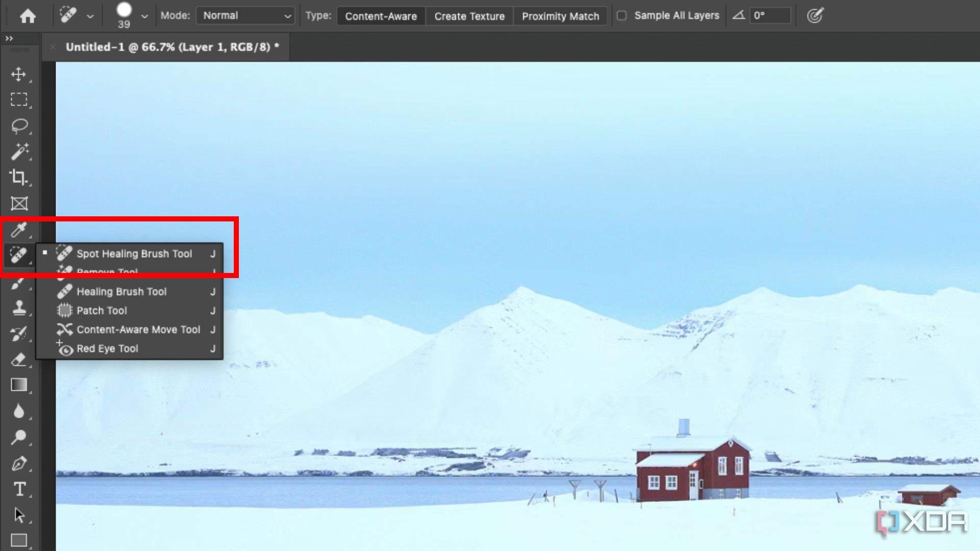Screen dimensions: 980x551
Task: Select the Content-Aware Move Tool
Action: point(138,330)
